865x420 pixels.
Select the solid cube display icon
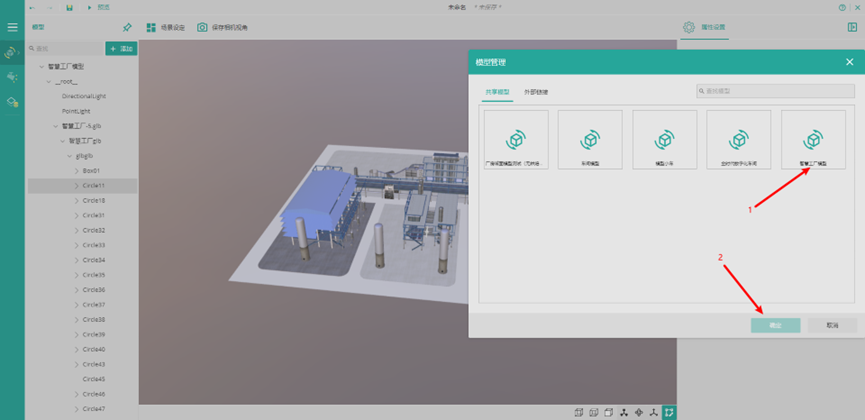(608, 412)
